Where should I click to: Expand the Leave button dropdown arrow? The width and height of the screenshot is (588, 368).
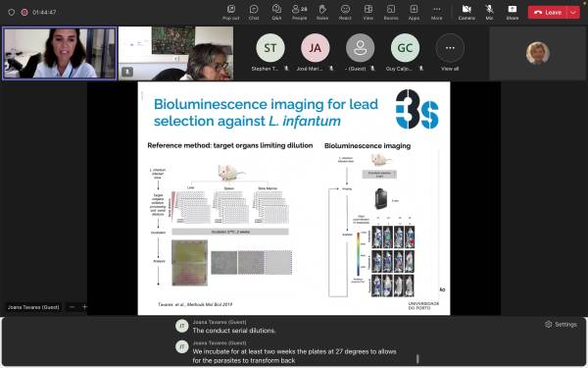point(573,12)
